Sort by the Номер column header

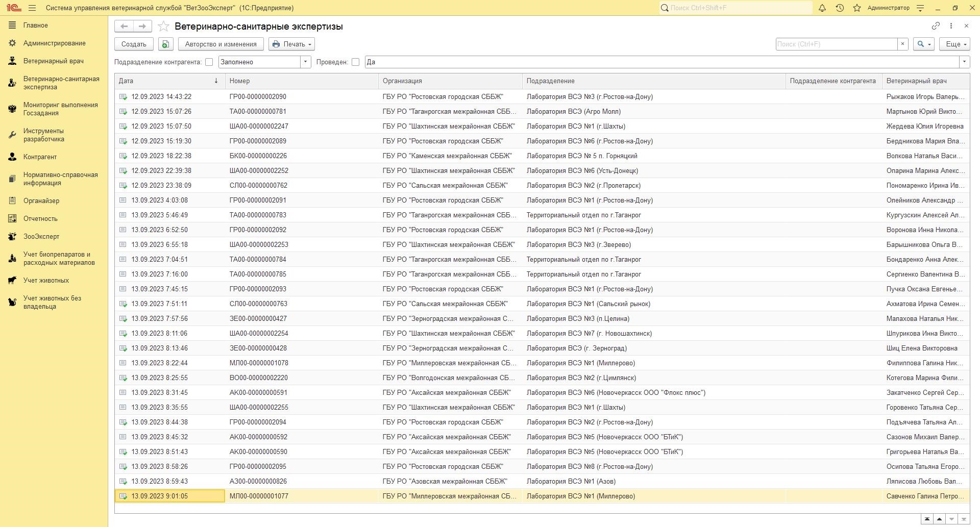(x=302, y=81)
